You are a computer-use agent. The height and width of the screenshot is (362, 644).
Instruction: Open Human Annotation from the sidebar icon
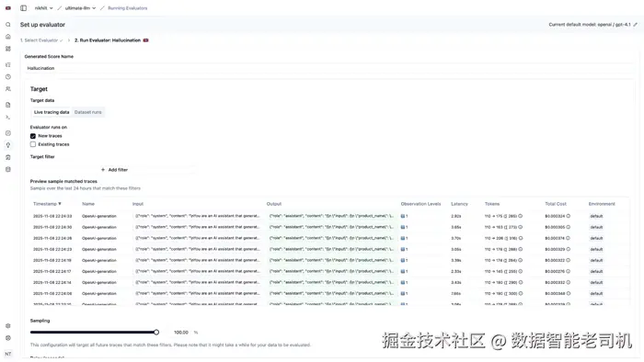(x=7, y=157)
